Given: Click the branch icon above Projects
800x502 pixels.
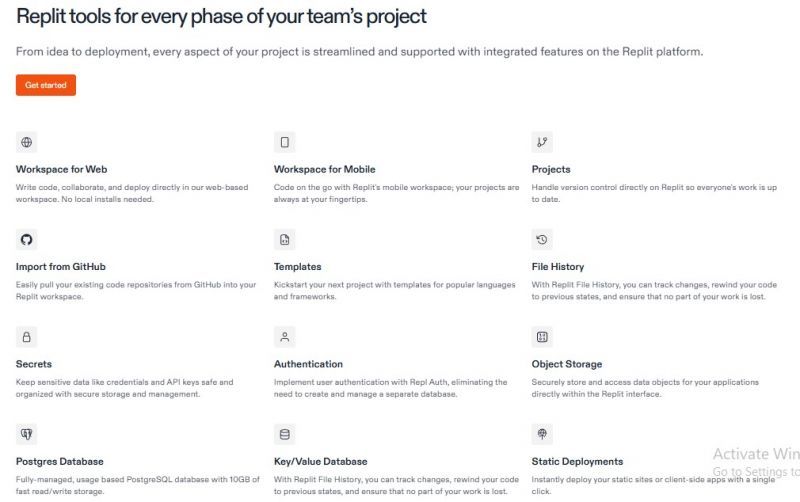Looking at the screenshot, I should coord(542,142).
